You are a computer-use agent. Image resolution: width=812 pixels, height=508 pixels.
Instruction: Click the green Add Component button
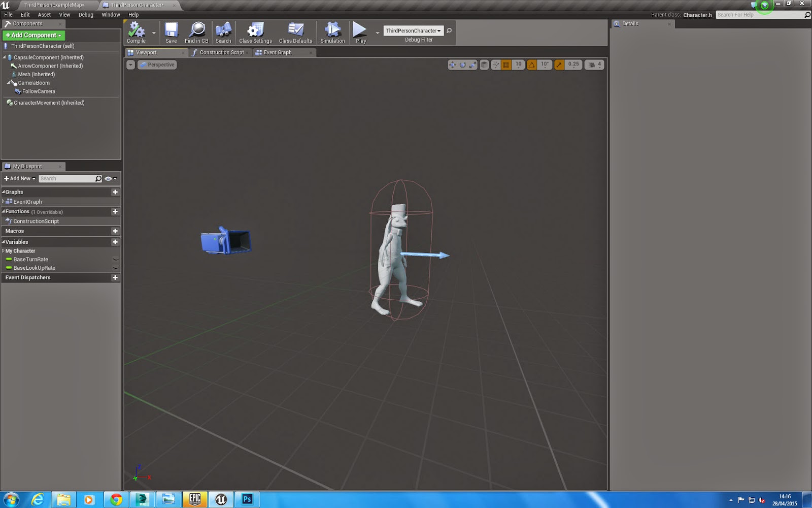click(33, 35)
